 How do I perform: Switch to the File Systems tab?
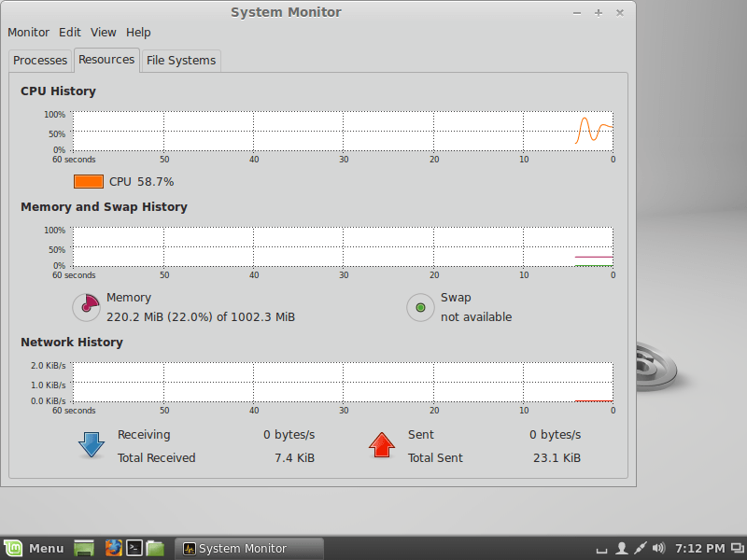(x=181, y=61)
